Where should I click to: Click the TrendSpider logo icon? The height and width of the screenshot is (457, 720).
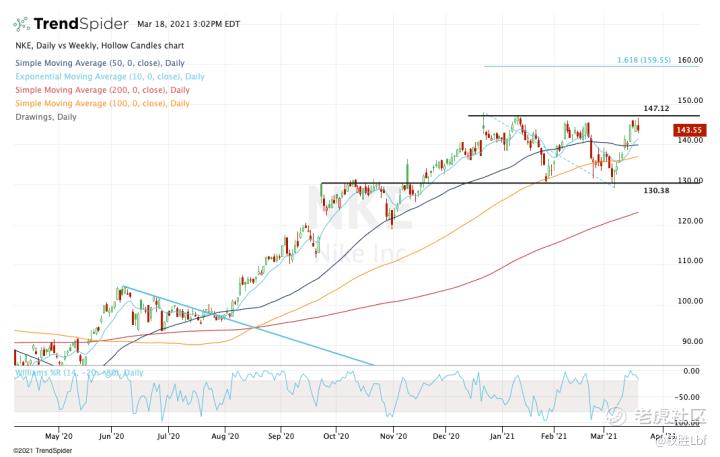(22, 24)
